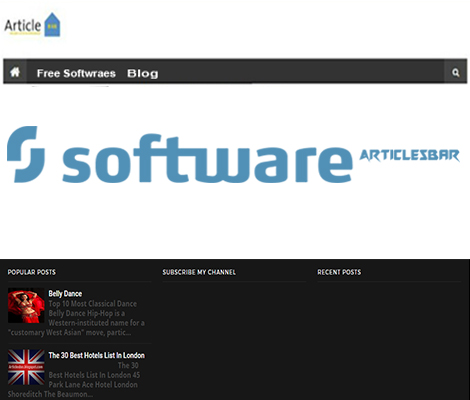Click the Article Bar site logo

(32, 24)
